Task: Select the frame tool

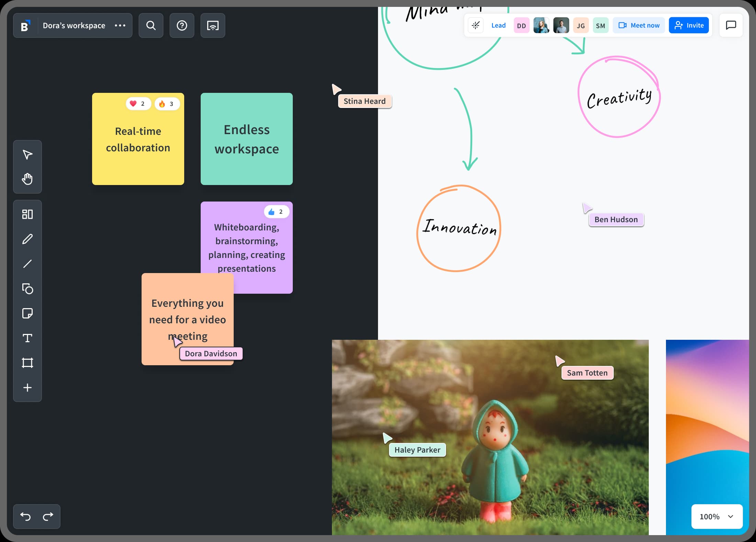Action: pyautogui.click(x=27, y=363)
